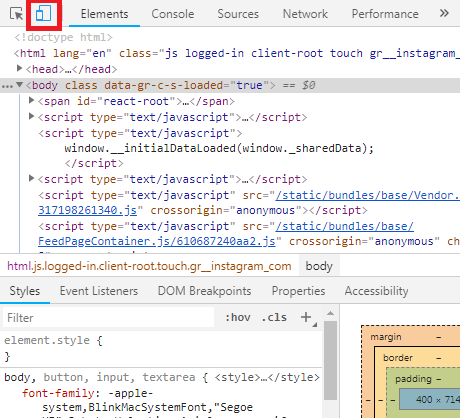Open the Accessibility pane tab
Image resolution: width=460 pixels, height=418 pixels.
(376, 291)
